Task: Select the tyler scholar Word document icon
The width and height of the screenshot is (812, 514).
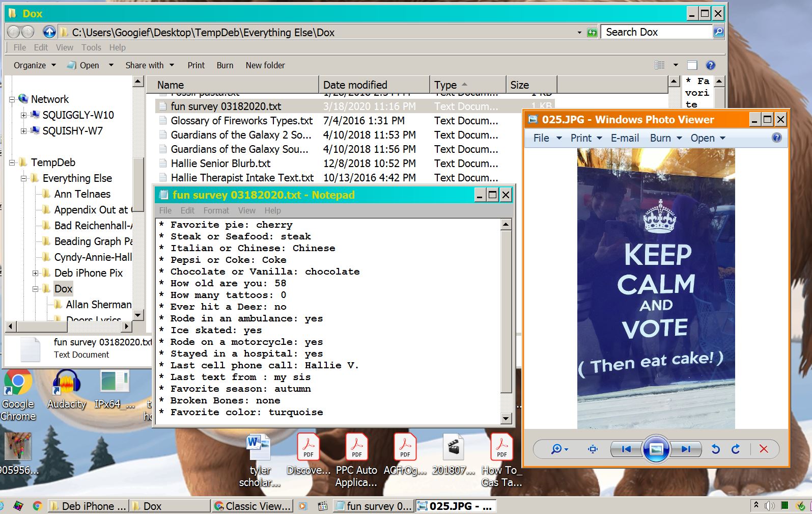Action: (x=260, y=460)
